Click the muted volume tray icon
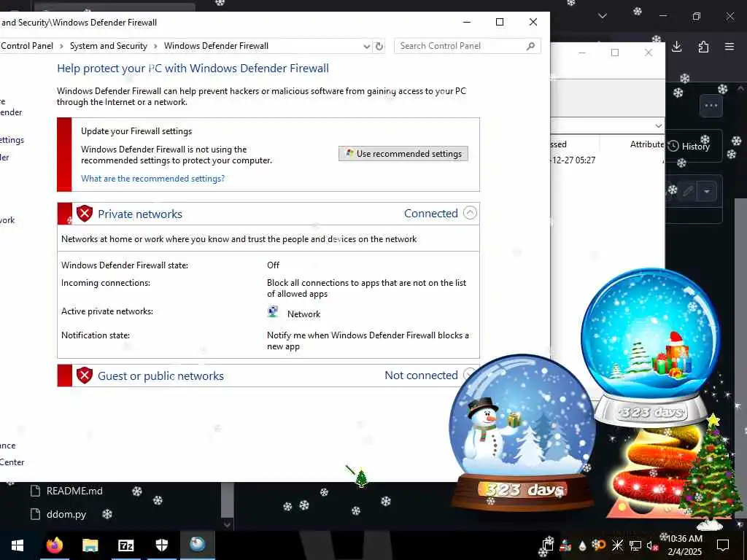The width and height of the screenshot is (747, 560). pyautogui.click(x=652, y=545)
